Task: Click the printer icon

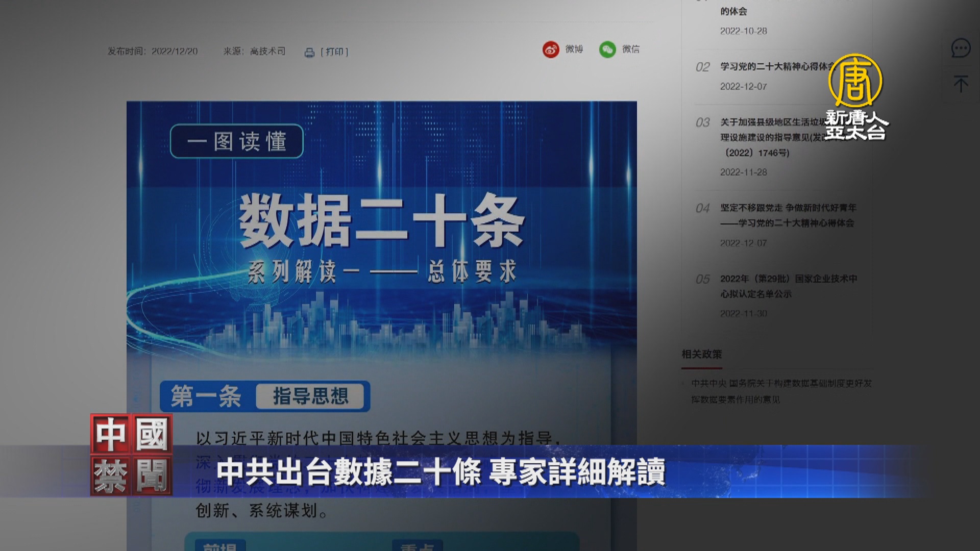Action: [309, 53]
